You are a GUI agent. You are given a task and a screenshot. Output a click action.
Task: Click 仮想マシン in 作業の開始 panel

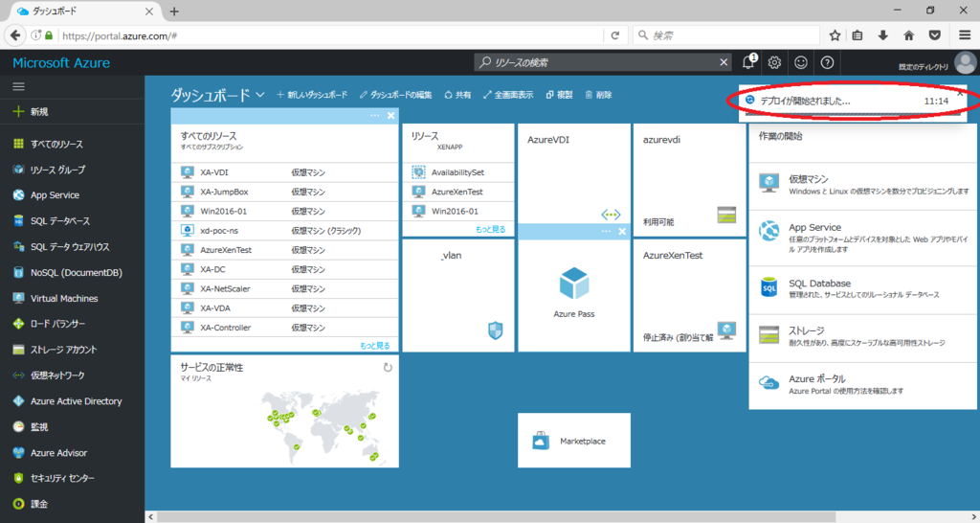click(x=862, y=185)
